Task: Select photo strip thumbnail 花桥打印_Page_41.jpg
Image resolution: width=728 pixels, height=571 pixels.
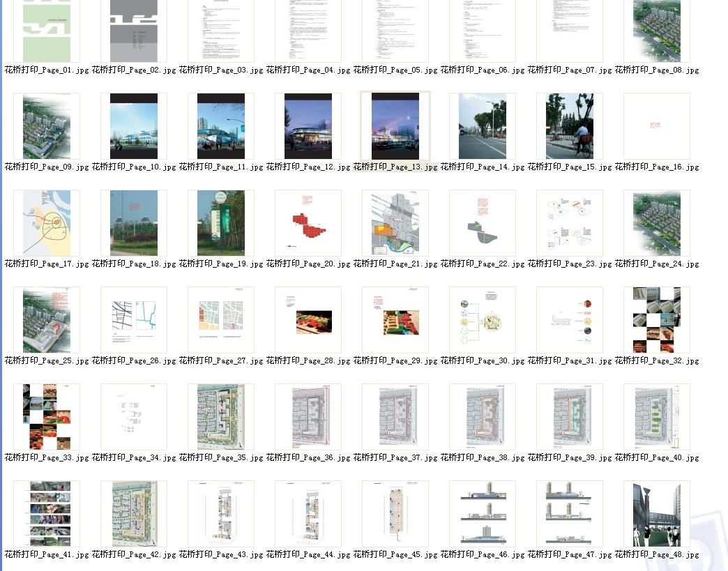Action: (47, 514)
